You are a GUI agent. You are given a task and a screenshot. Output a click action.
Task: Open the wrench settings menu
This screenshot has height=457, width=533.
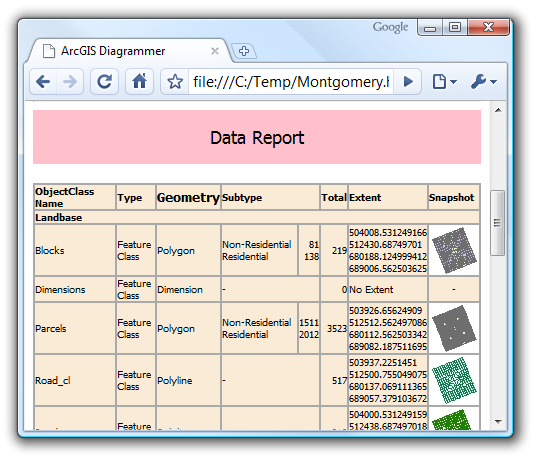[x=484, y=82]
